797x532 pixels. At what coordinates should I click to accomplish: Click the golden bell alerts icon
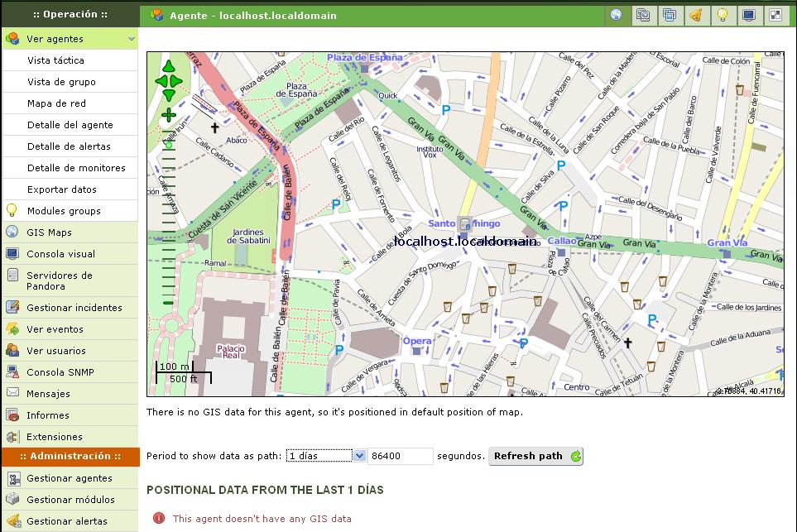click(x=695, y=15)
